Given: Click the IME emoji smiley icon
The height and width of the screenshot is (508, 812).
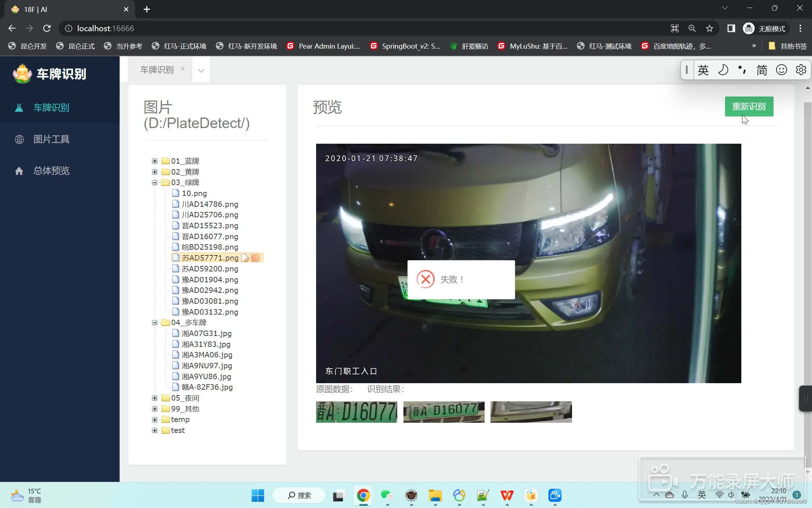Looking at the screenshot, I should tap(781, 70).
